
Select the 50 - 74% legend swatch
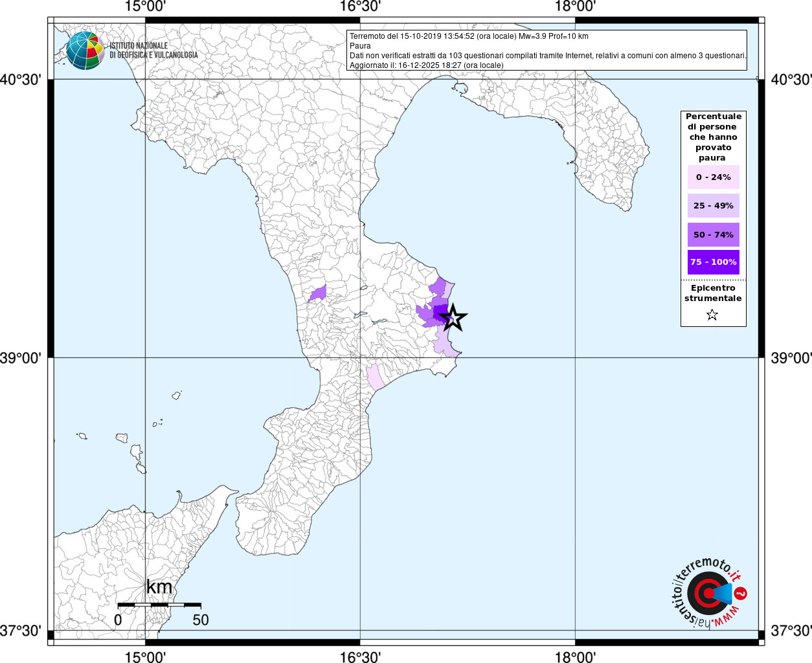click(714, 234)
